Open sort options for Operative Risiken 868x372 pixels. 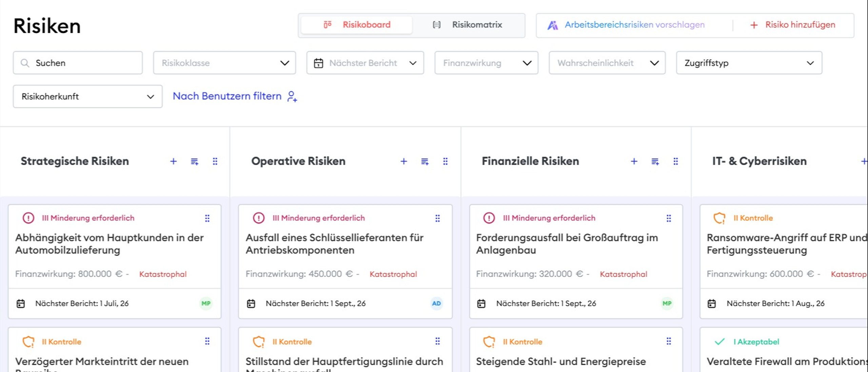(425, 161)
